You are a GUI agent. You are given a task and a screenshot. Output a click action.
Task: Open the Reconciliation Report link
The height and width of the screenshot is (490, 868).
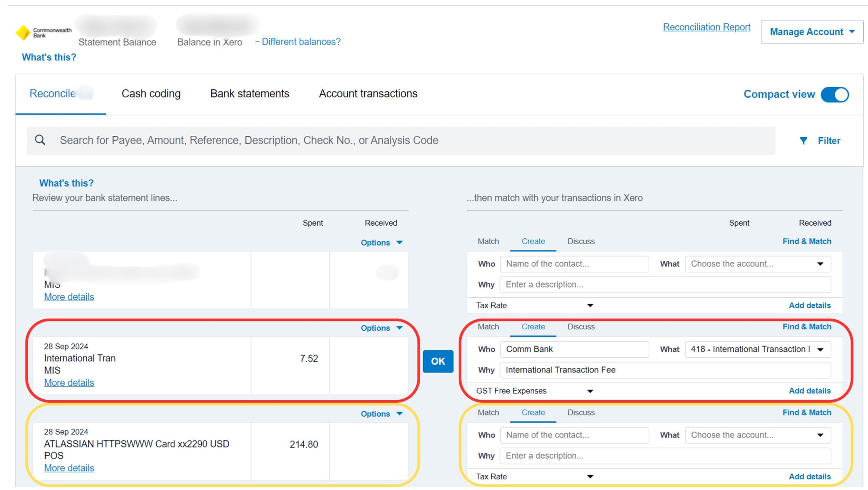click(706, 27)
